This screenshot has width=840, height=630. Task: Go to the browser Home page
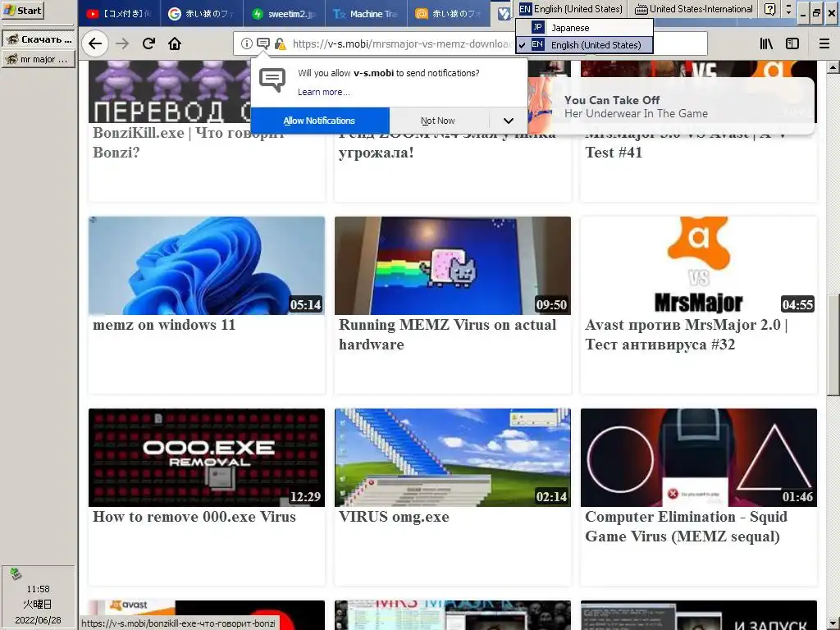[175, 43]
